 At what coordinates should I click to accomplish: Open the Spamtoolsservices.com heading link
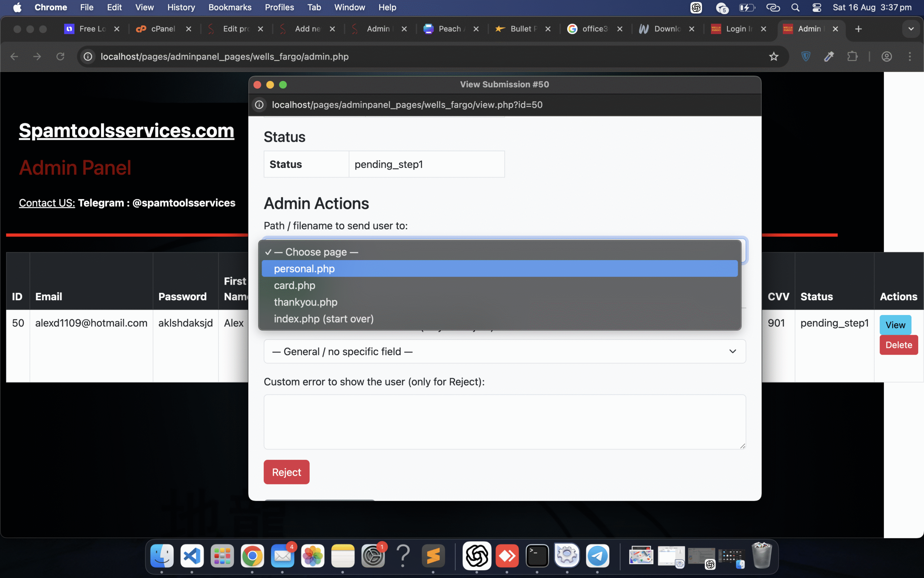point(126,130)
